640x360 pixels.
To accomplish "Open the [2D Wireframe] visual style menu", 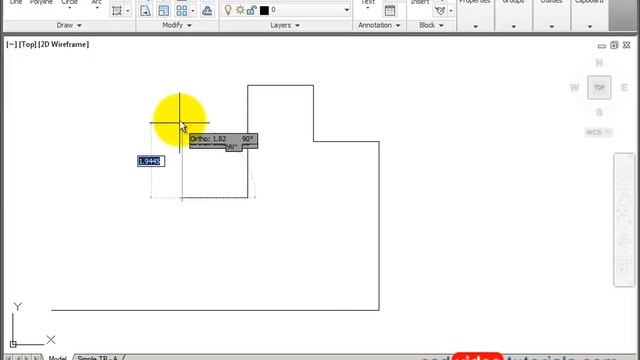I will 63,44.
